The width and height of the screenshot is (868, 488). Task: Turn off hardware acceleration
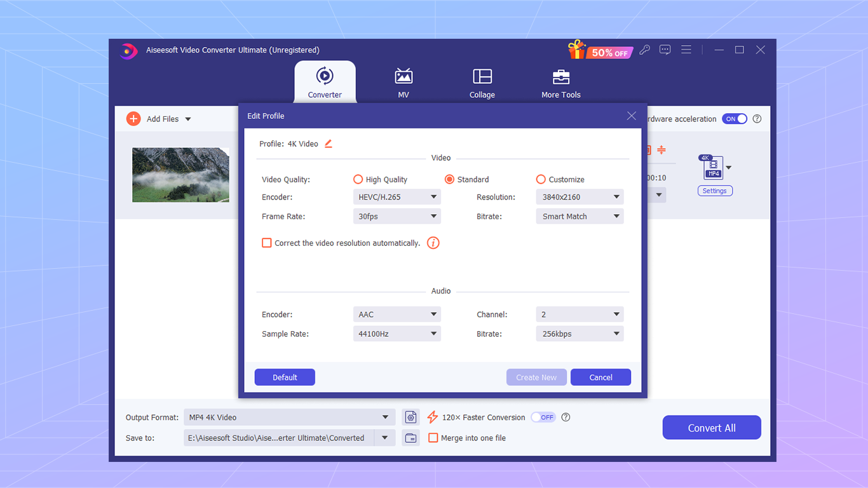[734, 119]
